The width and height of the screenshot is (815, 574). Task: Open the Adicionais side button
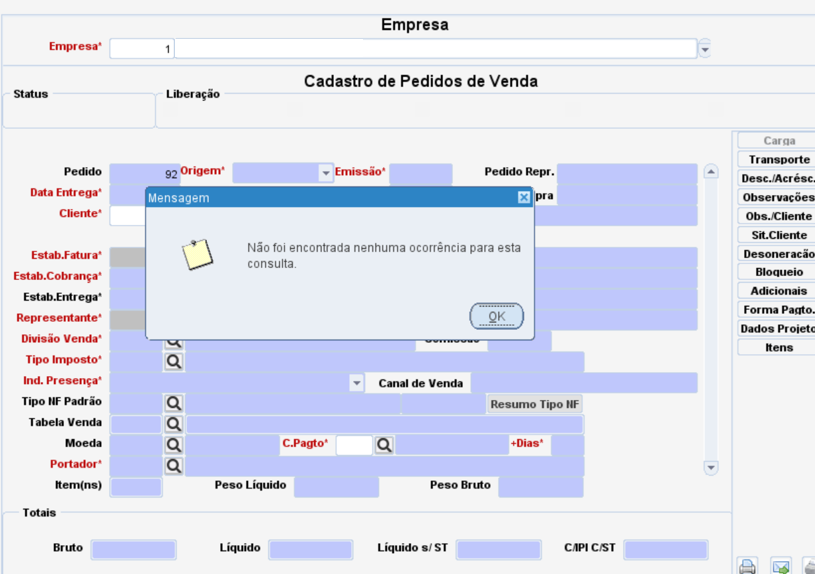tap(779, 291)
